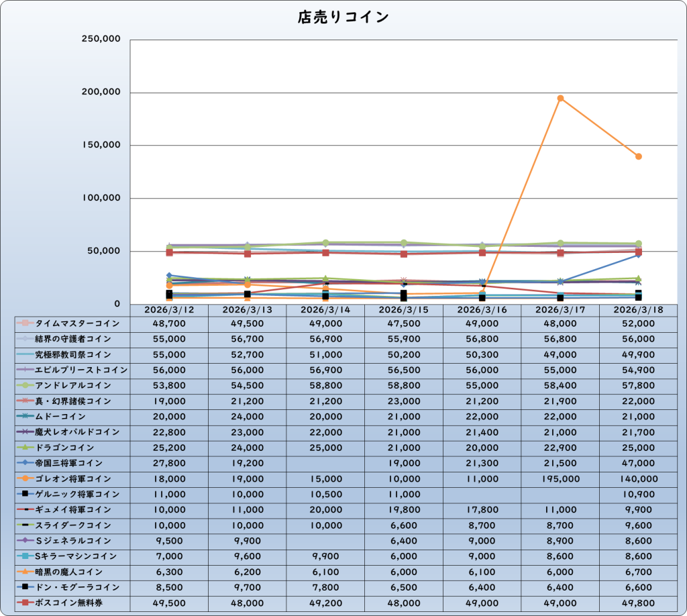The width and height of the screenshot is (687, 616).
Task: Click the アンドレアルコイン legend marker
Action: (25, 386)
